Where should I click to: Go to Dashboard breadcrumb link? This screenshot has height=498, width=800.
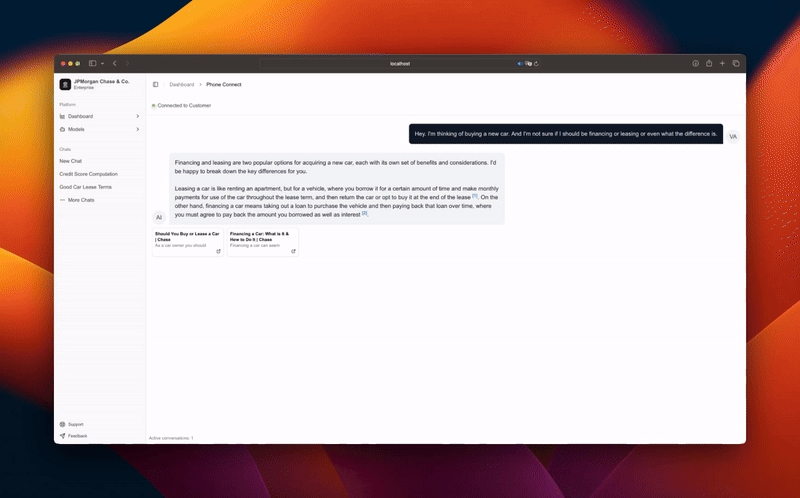(181, 85)
